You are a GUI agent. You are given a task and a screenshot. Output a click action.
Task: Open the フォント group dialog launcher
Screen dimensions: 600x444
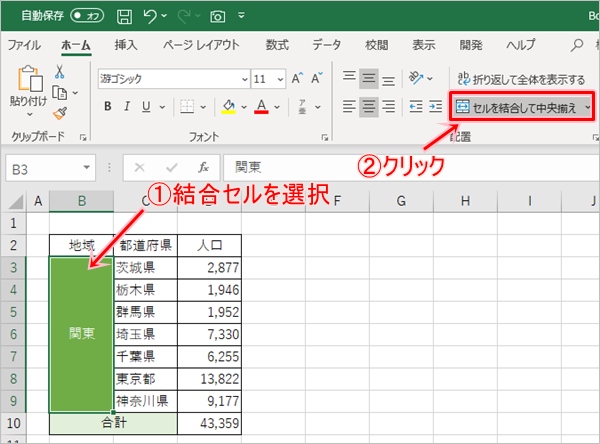click(324, 137)
